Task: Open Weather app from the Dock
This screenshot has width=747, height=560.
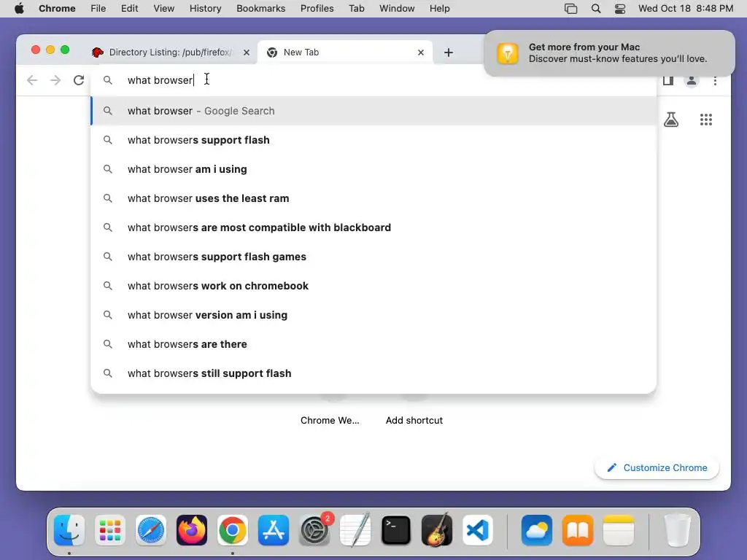Action: 537,530
